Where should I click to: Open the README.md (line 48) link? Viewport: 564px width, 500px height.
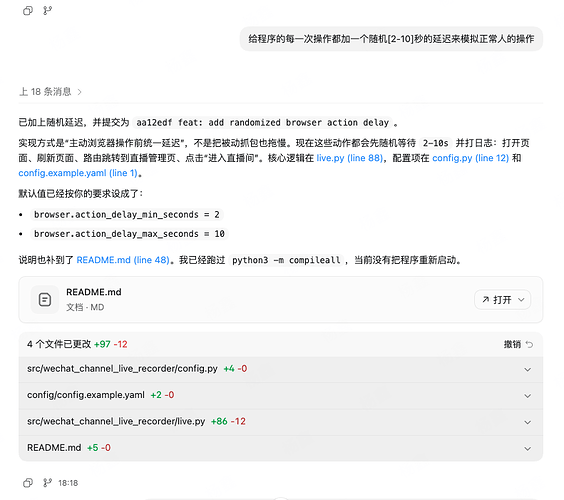coord(123,260)
